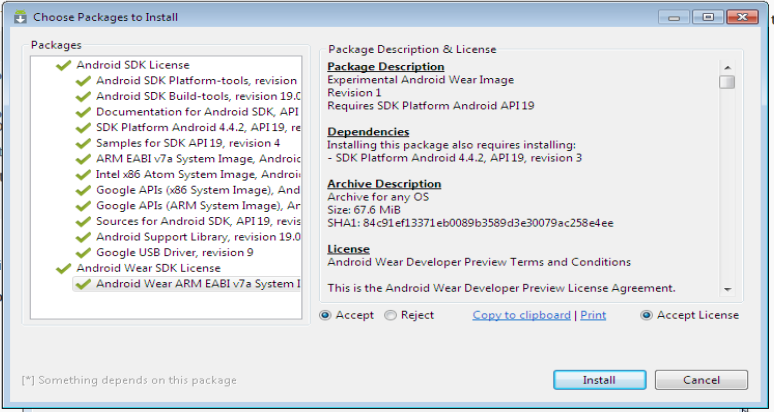Click checkmark icon next to Google APIs (x86 System Image)
The image size is (774, 412).
coord(83,190)
